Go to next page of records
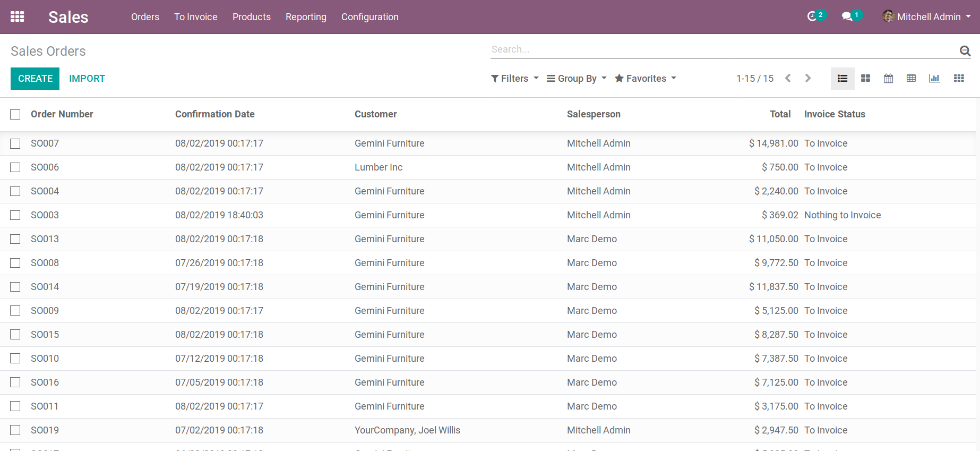The height and width of the screenshot is (451, 980). click(808, 79)
